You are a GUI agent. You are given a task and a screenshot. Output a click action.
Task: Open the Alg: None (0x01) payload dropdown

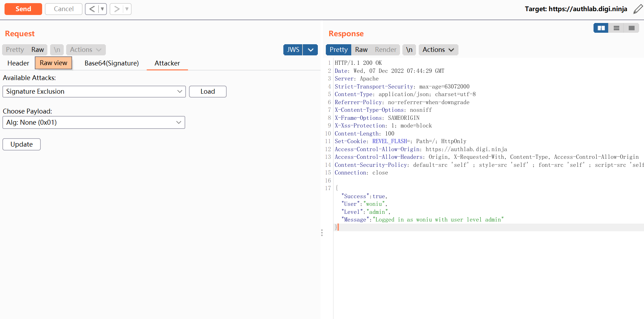click(x=94, y=123)
